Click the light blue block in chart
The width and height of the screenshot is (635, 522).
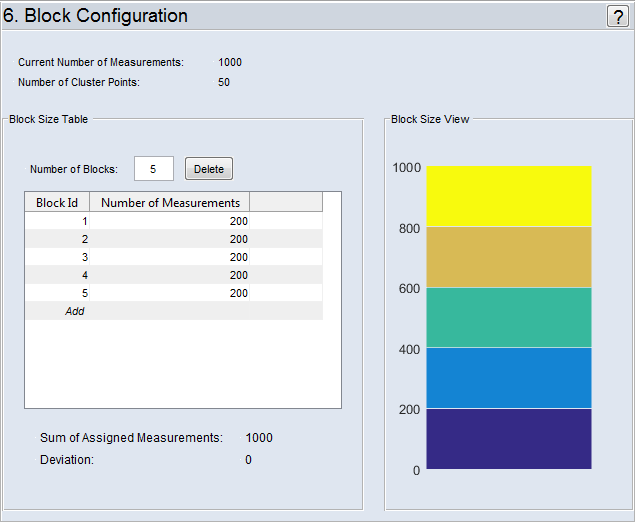click(509, 378)
